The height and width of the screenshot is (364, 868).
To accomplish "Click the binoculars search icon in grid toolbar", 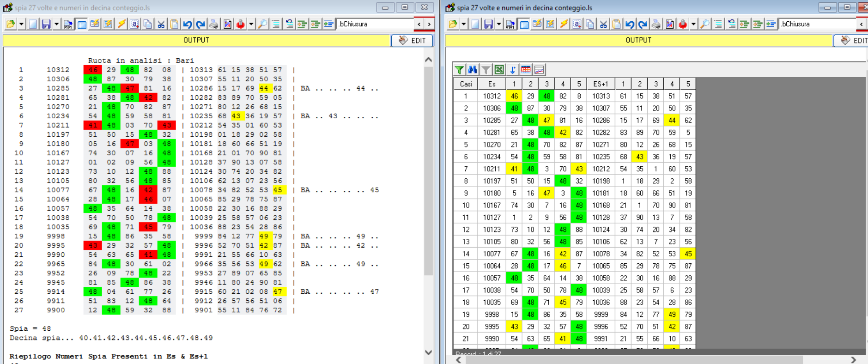I will tap(473, 70).
